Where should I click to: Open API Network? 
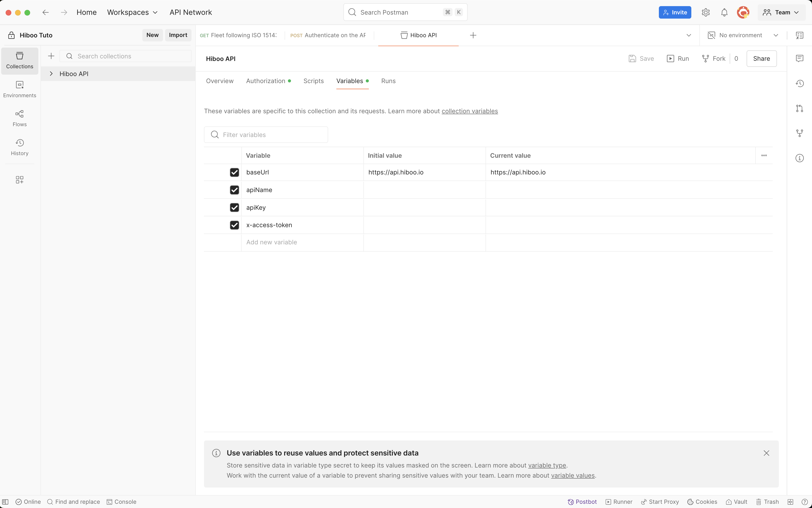(x=191, y=12)
